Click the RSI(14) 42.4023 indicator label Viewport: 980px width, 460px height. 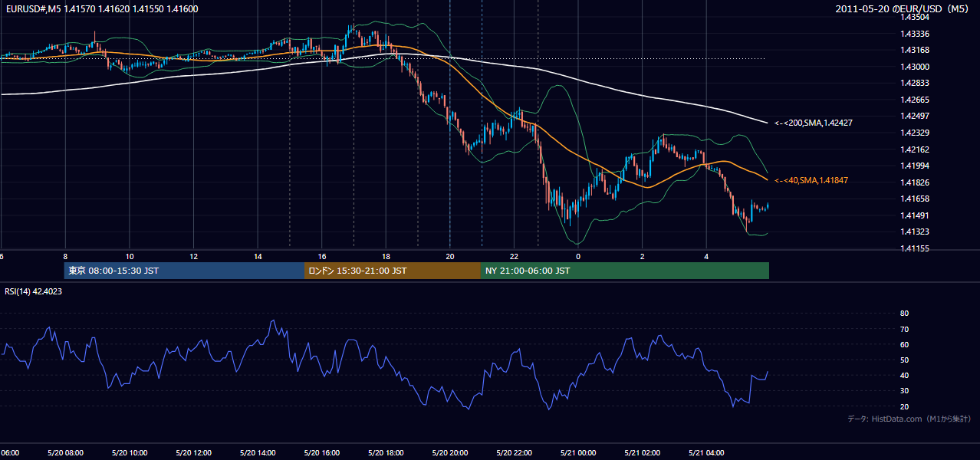point(34,291)
